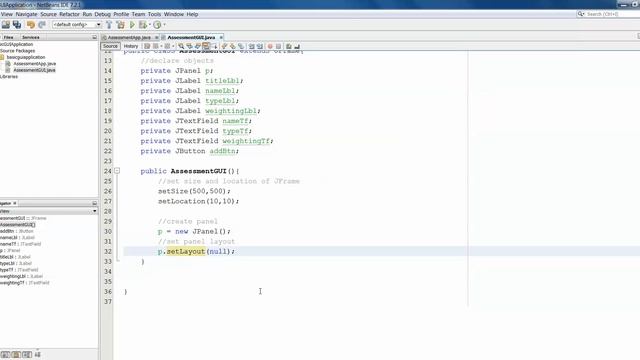Select AssessmentGUI.java in the project tree
This screenshot has width=640, height=360.
point(34,70)
